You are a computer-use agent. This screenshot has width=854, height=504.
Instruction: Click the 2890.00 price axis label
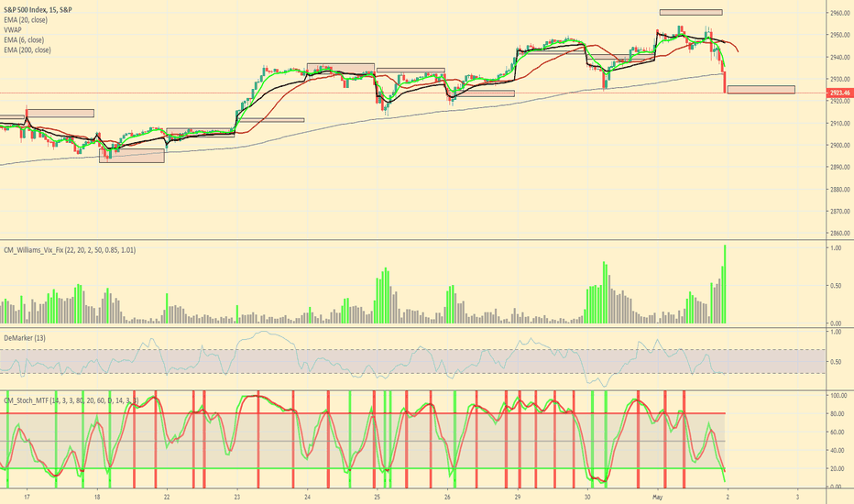840,168
